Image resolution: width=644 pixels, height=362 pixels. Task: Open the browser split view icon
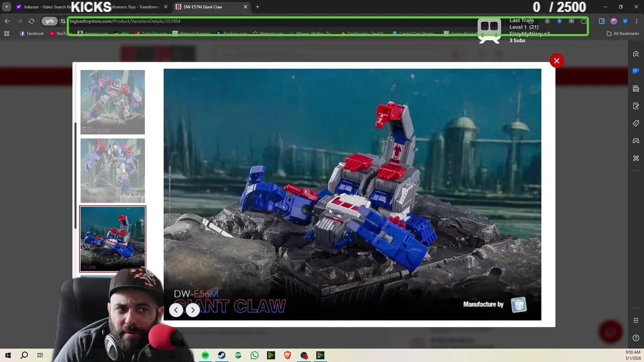pos(602,21)
